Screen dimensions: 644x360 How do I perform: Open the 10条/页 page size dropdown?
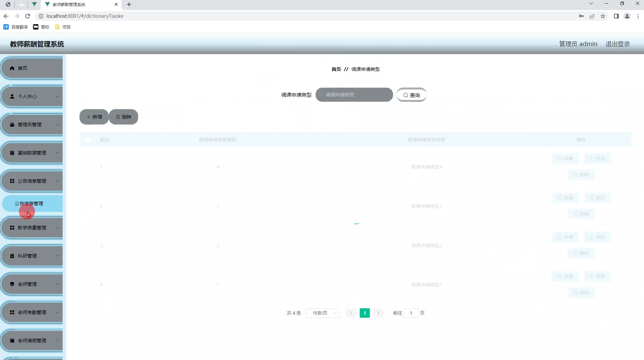pyautogui.click(x=323, y=313)
